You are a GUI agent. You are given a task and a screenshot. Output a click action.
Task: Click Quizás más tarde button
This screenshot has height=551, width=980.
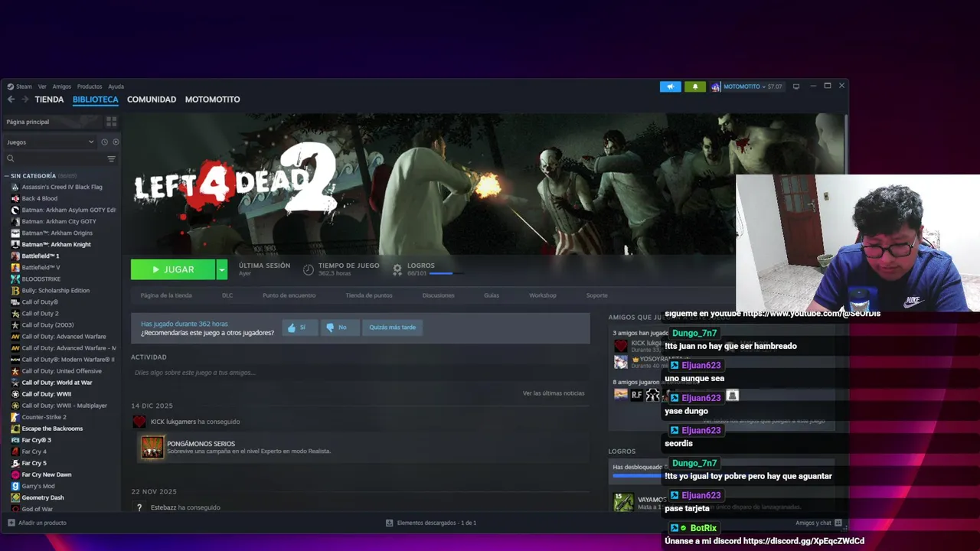[392, 328]
